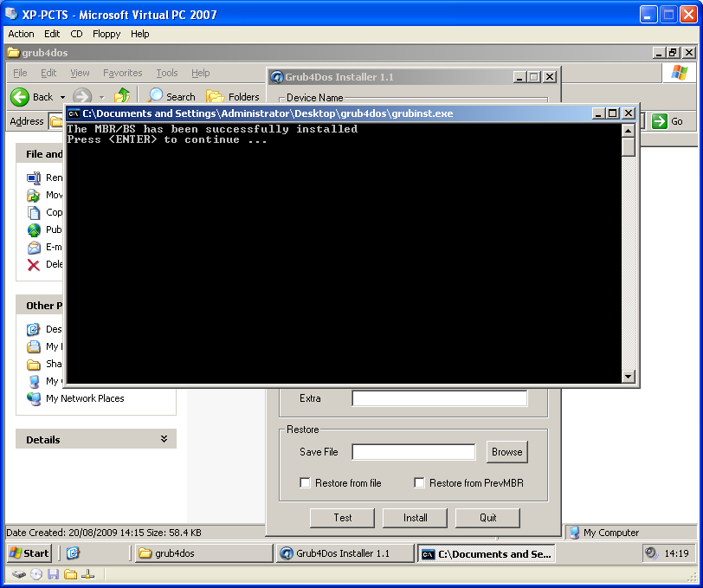Click the Virtual PC shared folder status icon
703x588 pixels.
[x=70, y=574]
